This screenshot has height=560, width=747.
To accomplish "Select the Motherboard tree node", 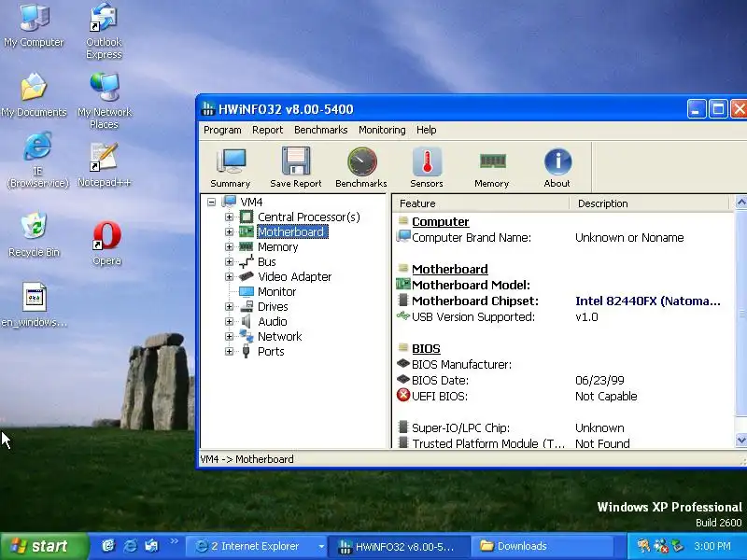I will 291,231.
